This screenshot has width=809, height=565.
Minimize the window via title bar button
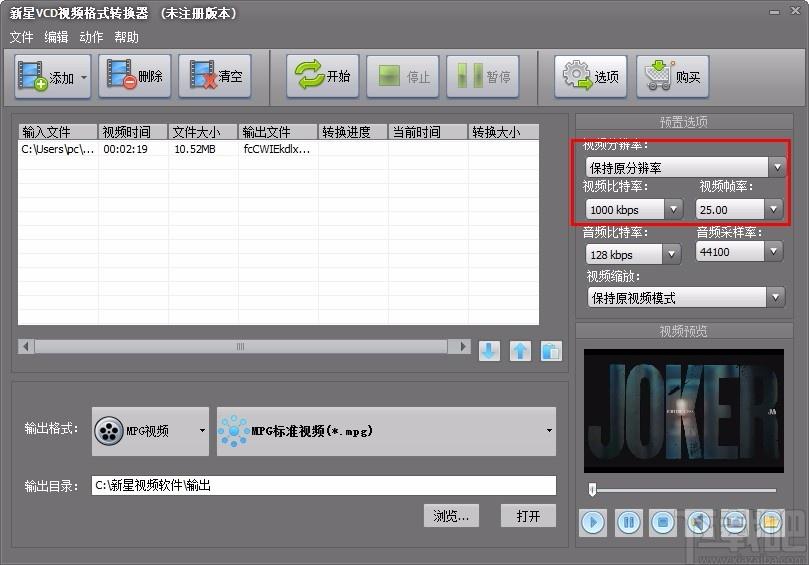774,12
